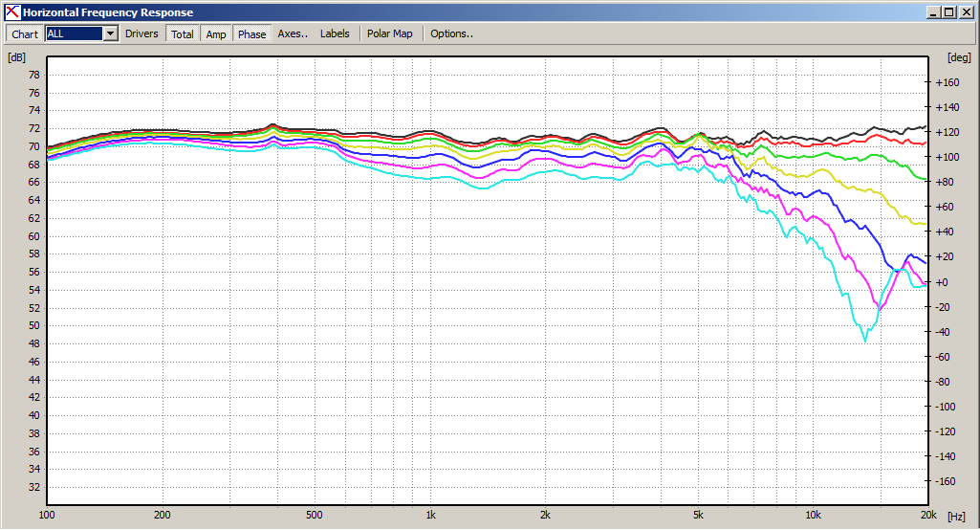Click the app icon in title bar
This screenshot has height=530, width=980.
pyautogui.click(x=12, y=11)
